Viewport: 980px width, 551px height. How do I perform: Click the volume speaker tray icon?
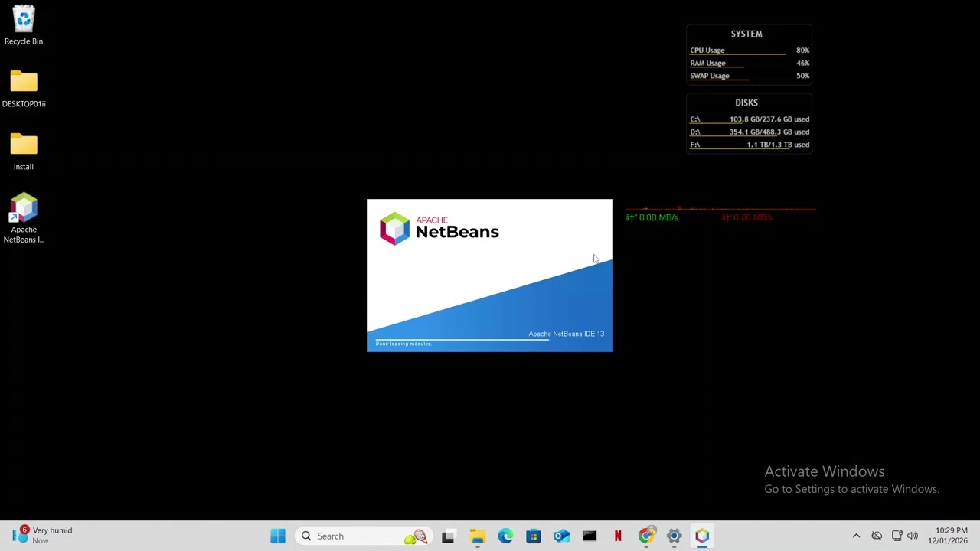click(x=912, y=536)
